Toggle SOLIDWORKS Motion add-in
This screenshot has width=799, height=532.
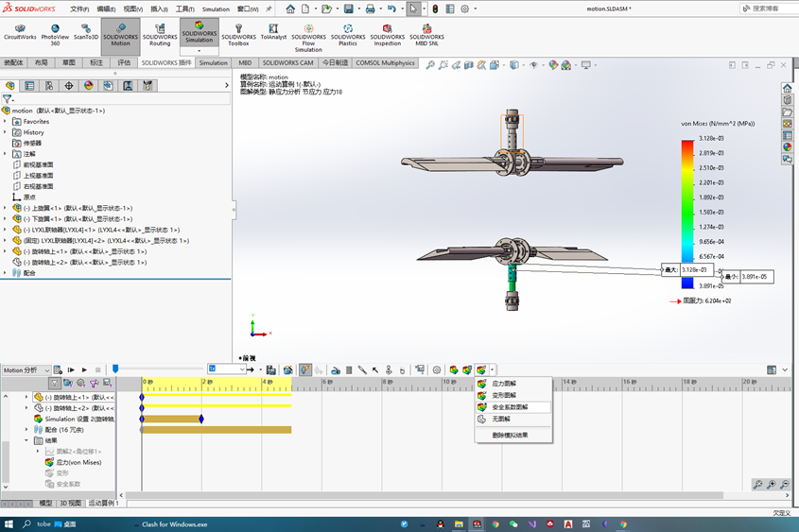tap(121, 35)
